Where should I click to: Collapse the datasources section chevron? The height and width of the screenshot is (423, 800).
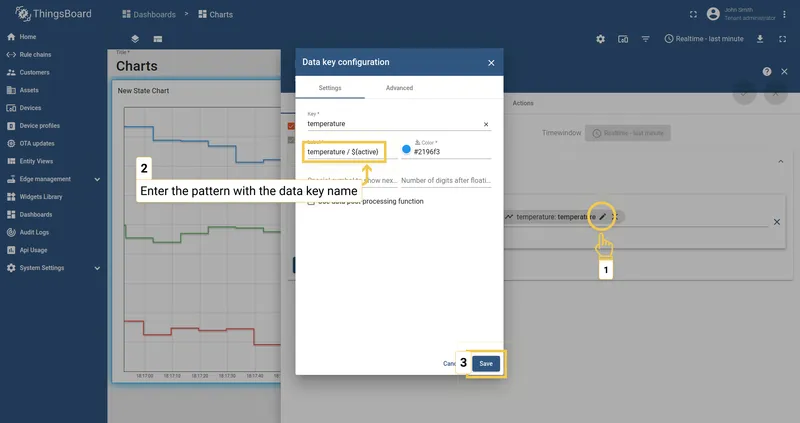[x=781, y=161]
